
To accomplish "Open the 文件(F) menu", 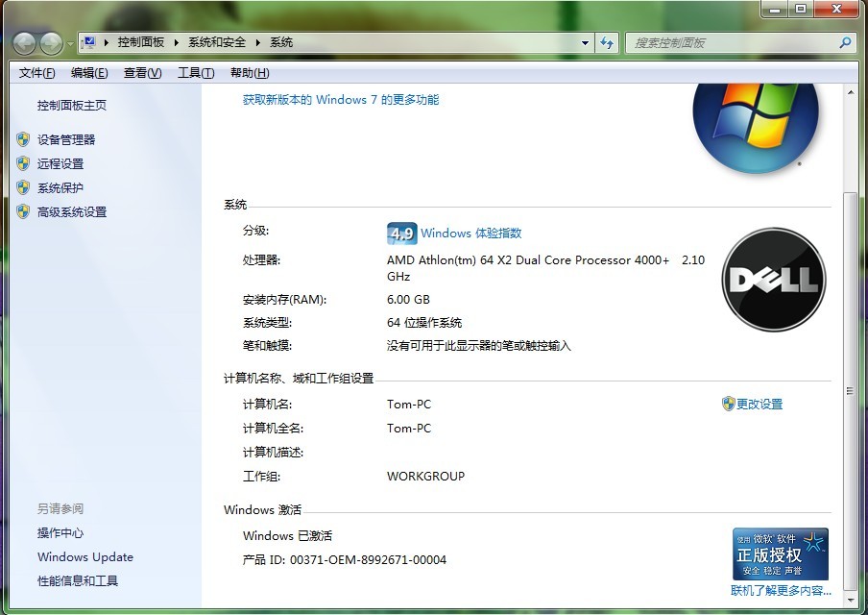I will point(37,73).
